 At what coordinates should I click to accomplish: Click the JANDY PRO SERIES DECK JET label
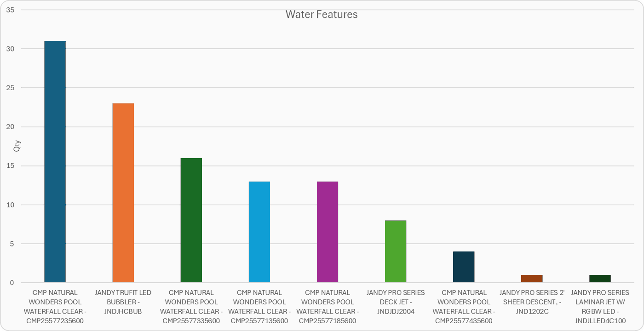point(395,302)
